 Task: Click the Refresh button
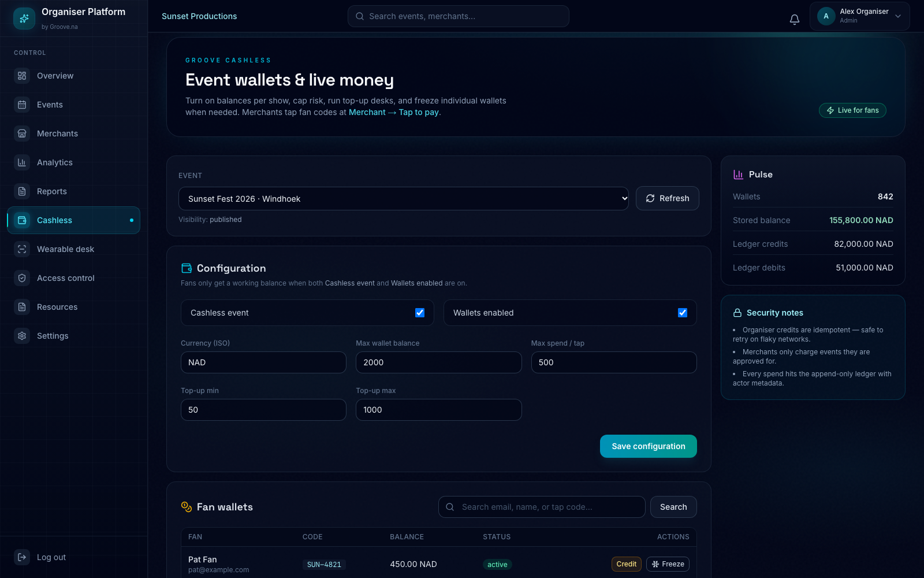click(668, 198)
